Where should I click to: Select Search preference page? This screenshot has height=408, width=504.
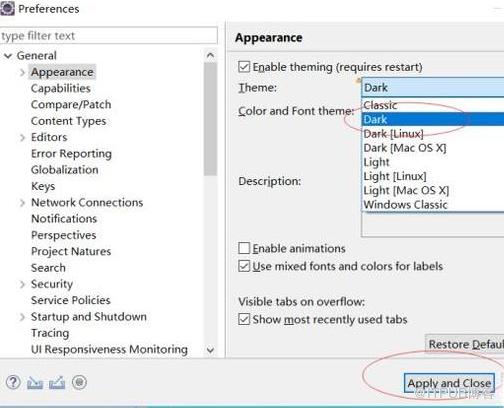coord(48,268)
